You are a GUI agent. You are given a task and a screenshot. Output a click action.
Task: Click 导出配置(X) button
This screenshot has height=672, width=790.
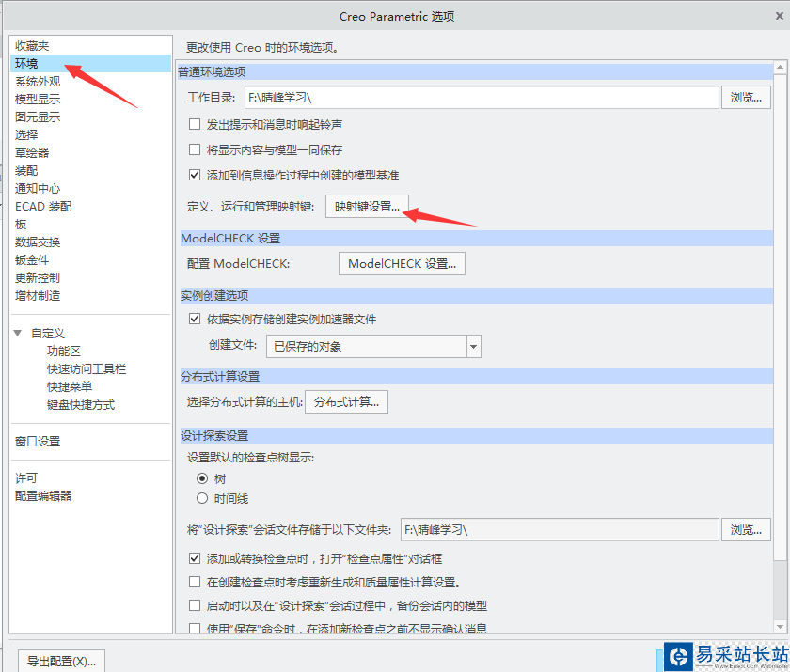pos(61,661)
